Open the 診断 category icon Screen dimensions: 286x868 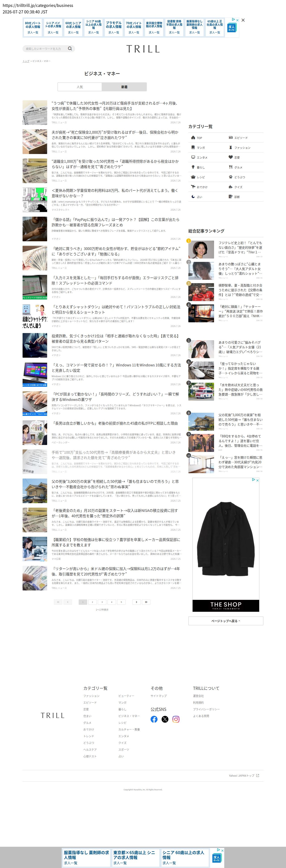pyautogui.click(x=231, y=196)
